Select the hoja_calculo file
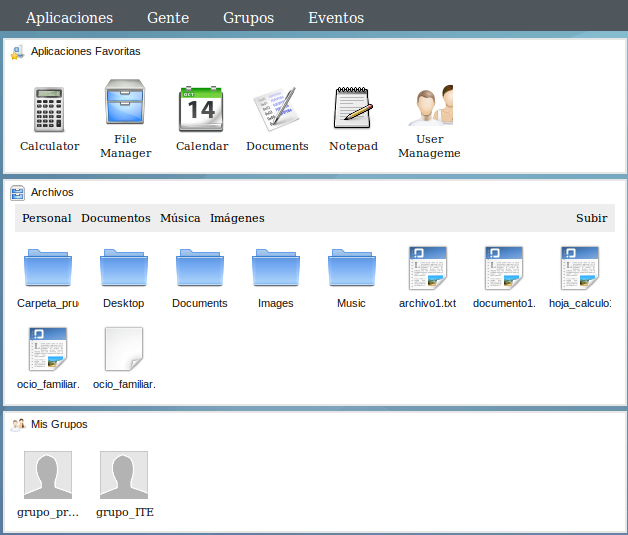 [580, 268]
